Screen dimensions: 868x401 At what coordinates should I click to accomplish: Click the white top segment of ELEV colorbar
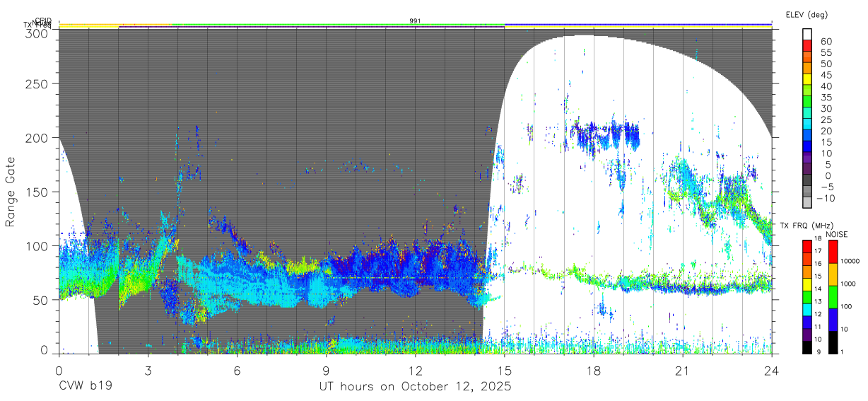click(x=809, y=34)
